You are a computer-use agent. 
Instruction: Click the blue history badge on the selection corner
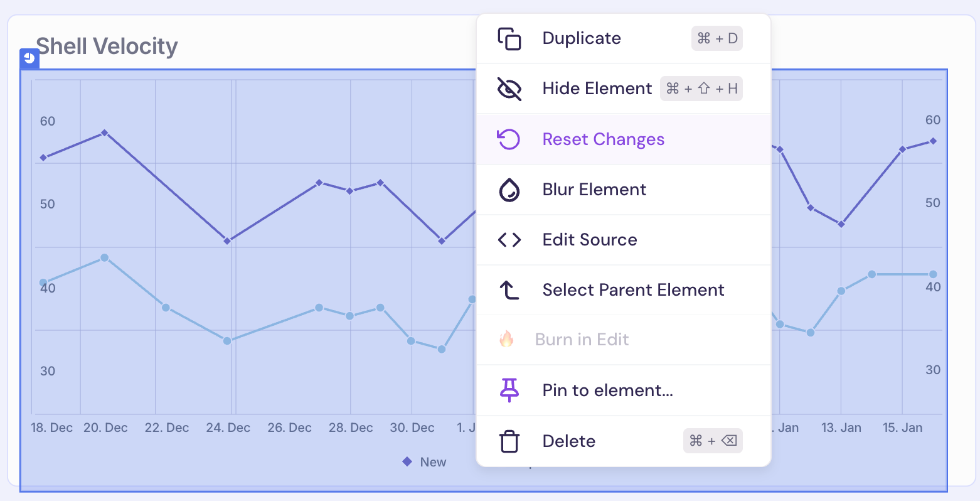coord(29,58)
